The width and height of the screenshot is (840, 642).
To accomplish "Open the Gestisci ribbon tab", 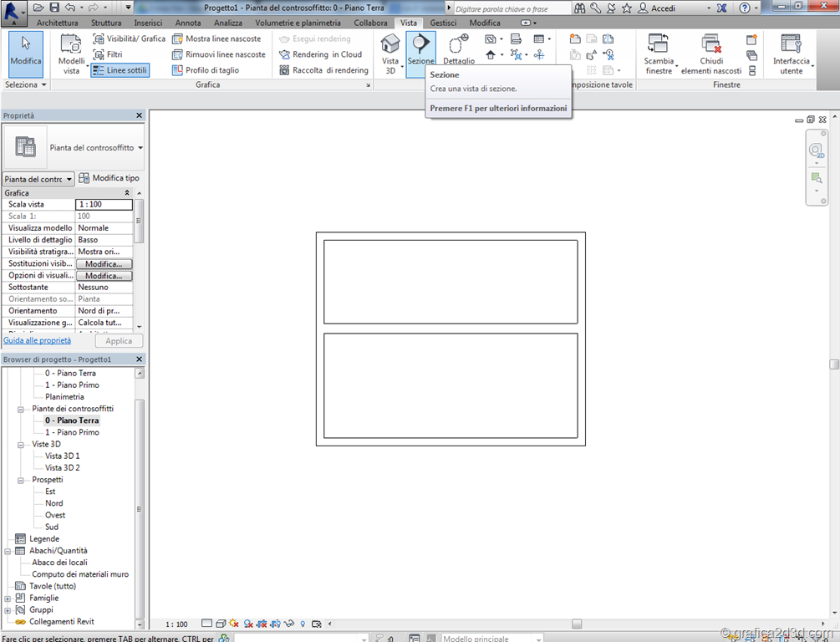I will click(x=443, y=23).
